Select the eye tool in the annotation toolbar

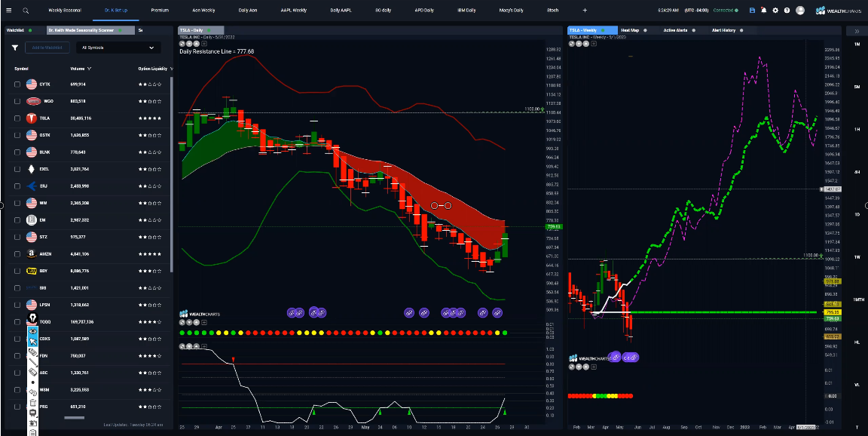pyautogui.click(x=32, y=330)
